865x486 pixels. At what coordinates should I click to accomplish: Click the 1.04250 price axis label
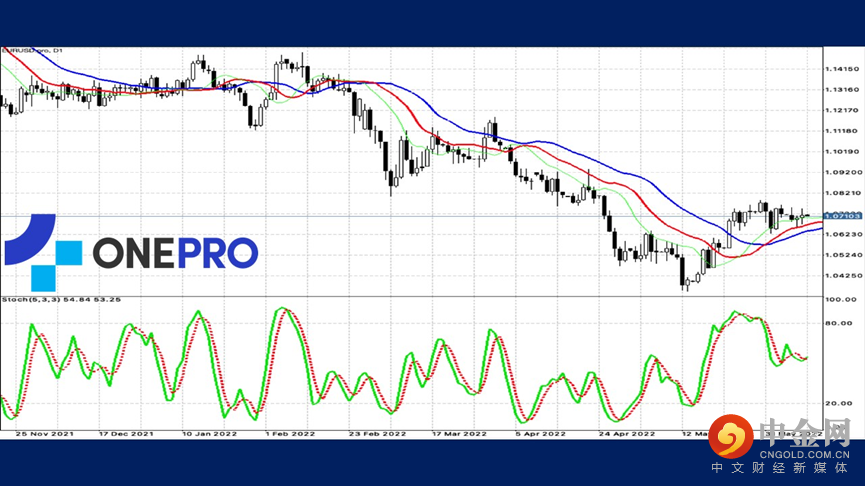point(842,275)
